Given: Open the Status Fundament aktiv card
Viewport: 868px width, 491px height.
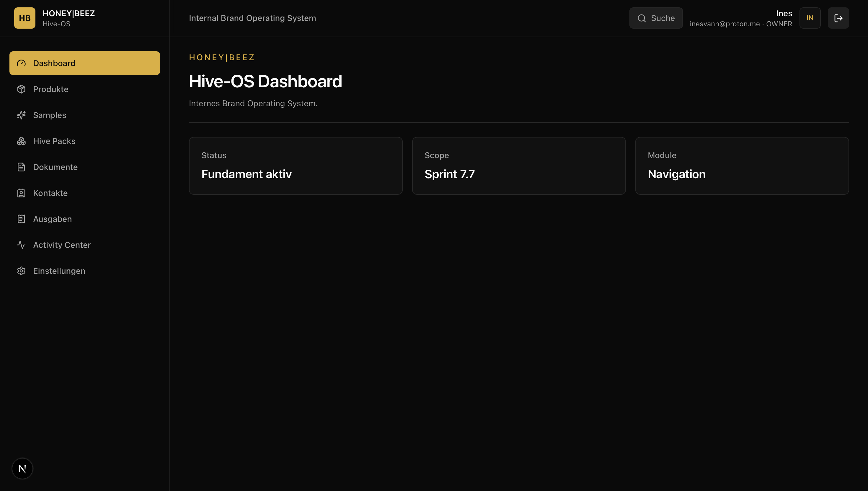Looking at the screenshot, I should (x=296, y=166).
